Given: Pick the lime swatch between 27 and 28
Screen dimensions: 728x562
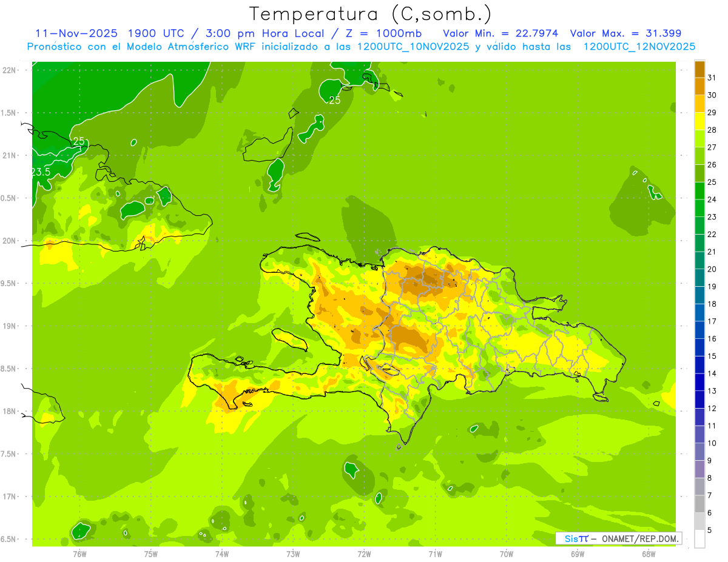Looking at the screenshot, I should 699,139.
